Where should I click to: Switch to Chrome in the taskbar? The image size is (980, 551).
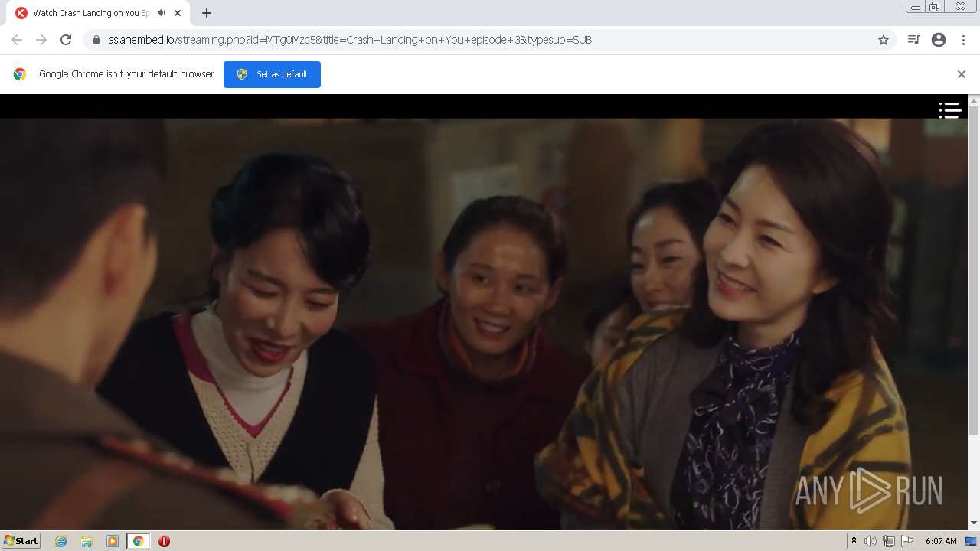(x=138, y=541)
